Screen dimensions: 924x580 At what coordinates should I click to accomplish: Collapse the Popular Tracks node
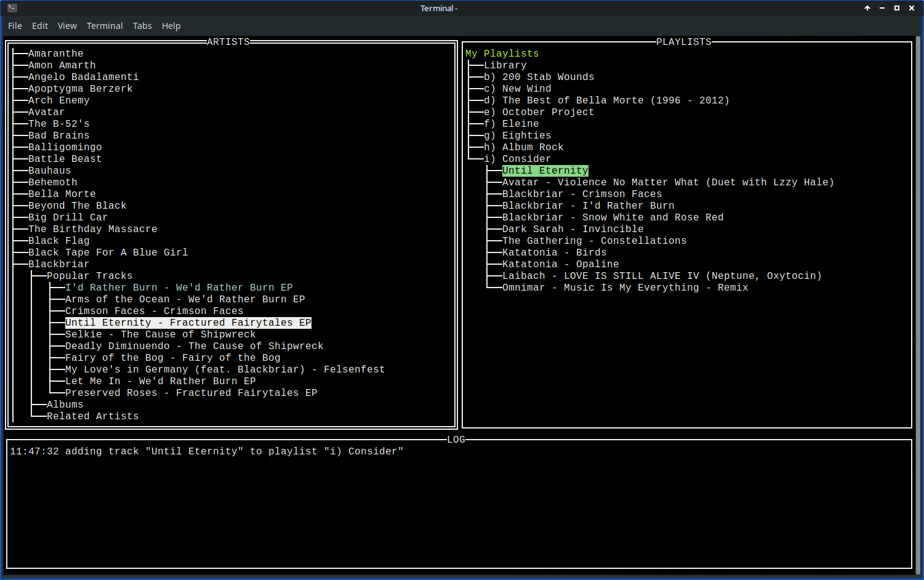(x=89, y=276)
